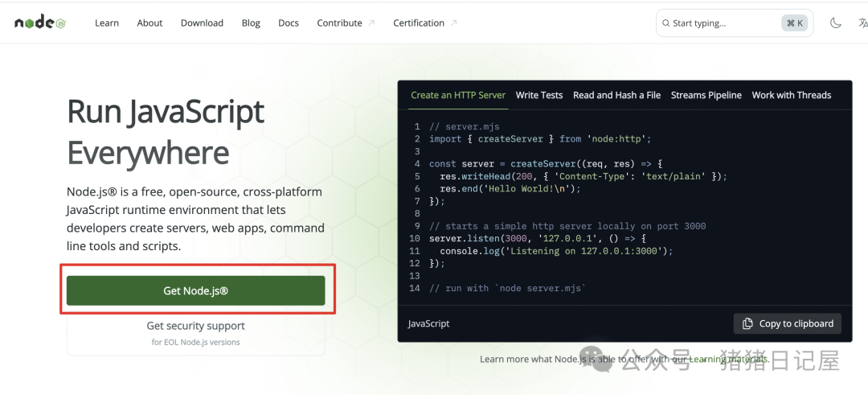Click code line server.listen(3000, '127.0.0.1'
The height and width of the screenshot is (395, 868).
538,238
